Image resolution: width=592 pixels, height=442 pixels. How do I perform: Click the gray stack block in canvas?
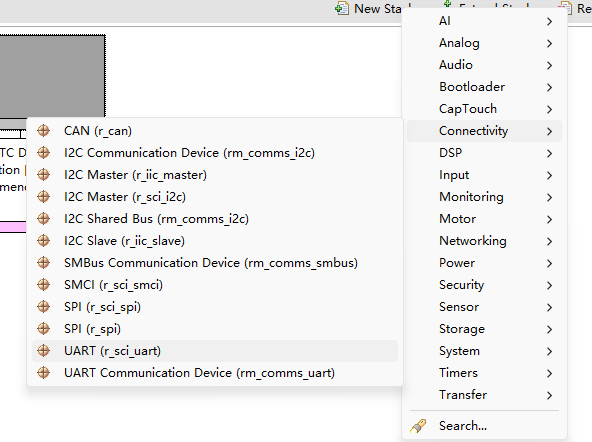click(52, 76)
